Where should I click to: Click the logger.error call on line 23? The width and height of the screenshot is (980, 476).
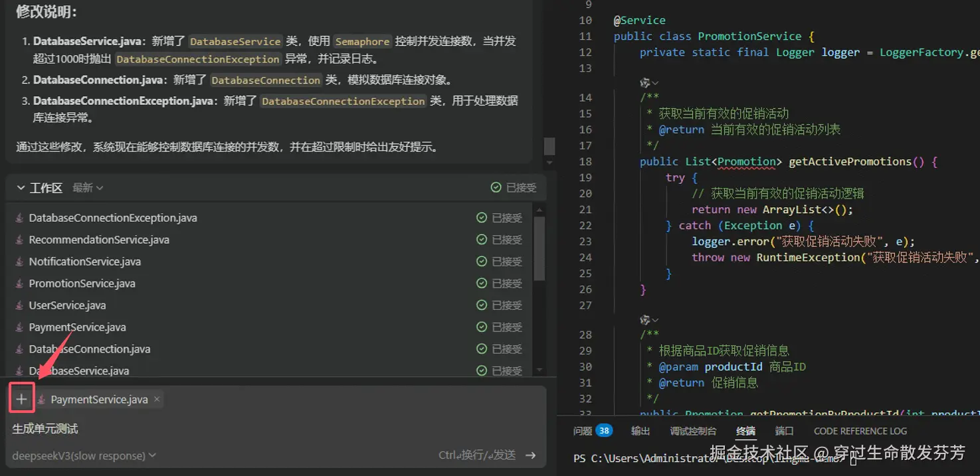pyautogui.click(x=730, y=242)
